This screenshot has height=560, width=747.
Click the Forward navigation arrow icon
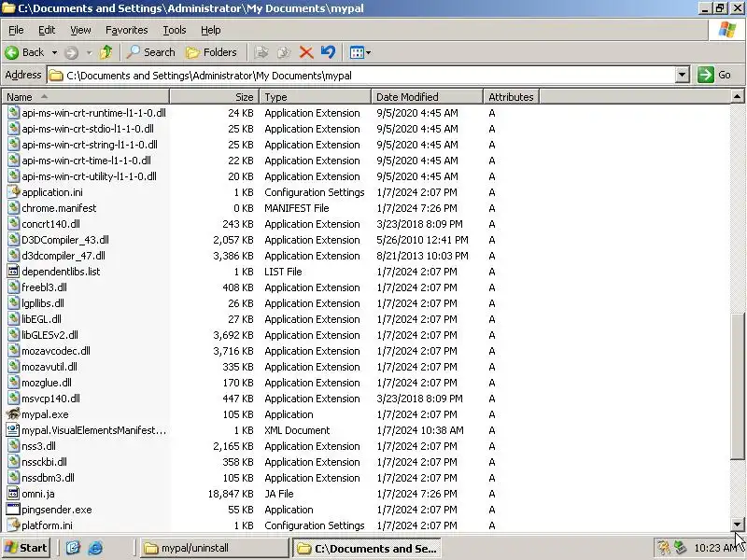pyautogui.click(x=72, y=52)
